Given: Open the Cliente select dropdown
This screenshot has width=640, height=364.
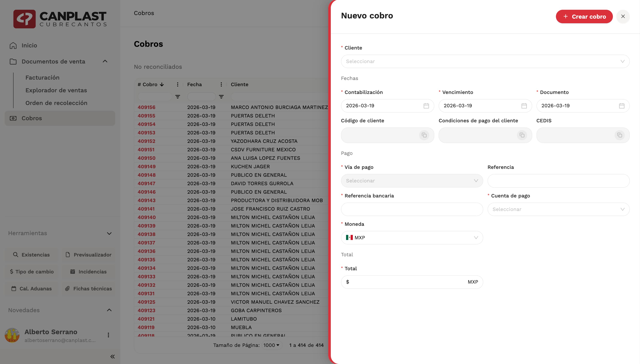Looking at the screenshot, I should (x=485, y=61).
